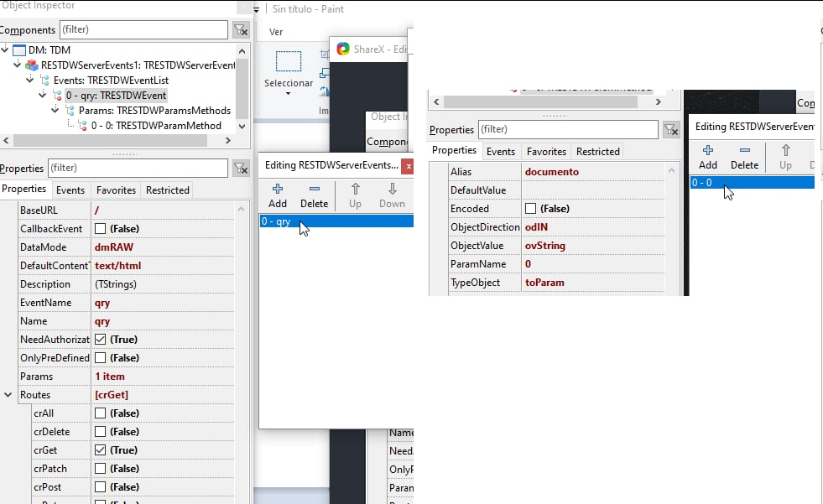This screenshot has height=504, width=823.
Task: Collapse the Params: TRESTDWParamsMethods node
Action: 55,110
